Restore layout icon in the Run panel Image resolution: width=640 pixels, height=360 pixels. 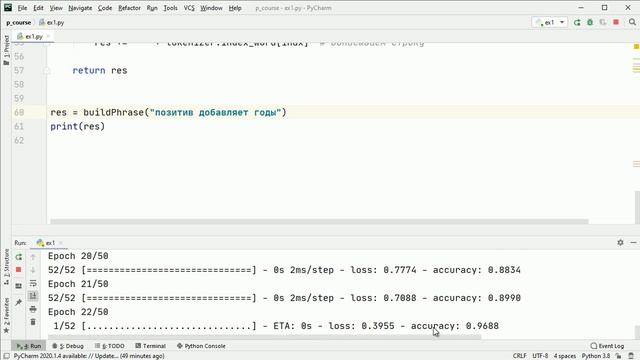pos(18,286)
